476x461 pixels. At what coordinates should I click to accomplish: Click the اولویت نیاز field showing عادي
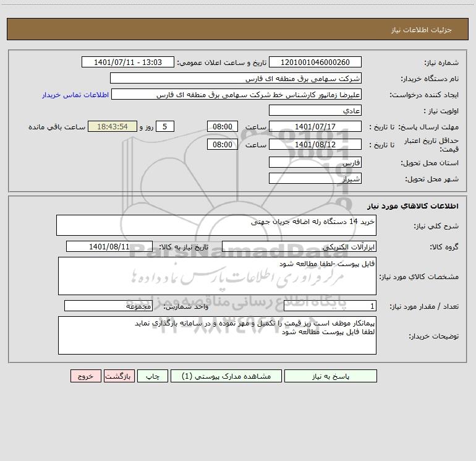[x=315, y=110]
